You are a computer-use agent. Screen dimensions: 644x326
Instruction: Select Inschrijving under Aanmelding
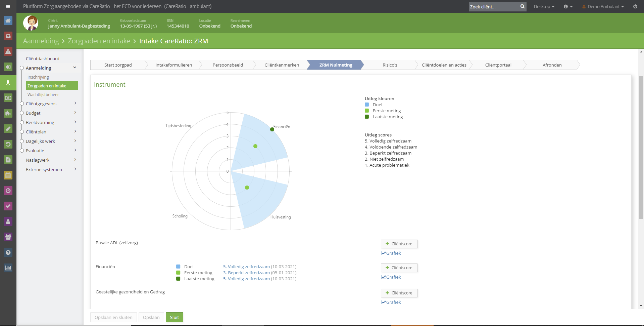click(x=38, y=77)
